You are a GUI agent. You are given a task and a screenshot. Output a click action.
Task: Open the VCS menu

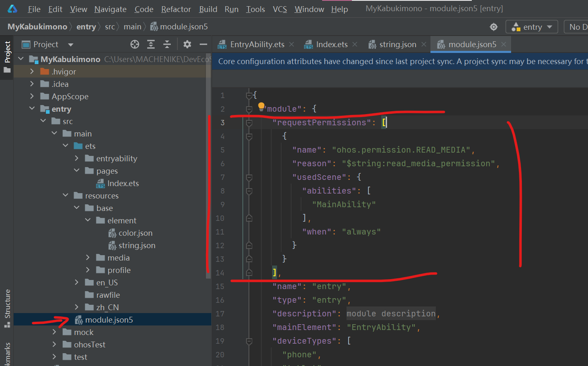pos(280,9)
